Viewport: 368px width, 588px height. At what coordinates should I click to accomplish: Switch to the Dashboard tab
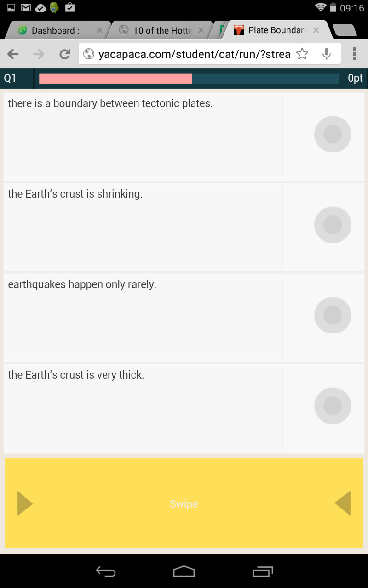coord(55,30)
